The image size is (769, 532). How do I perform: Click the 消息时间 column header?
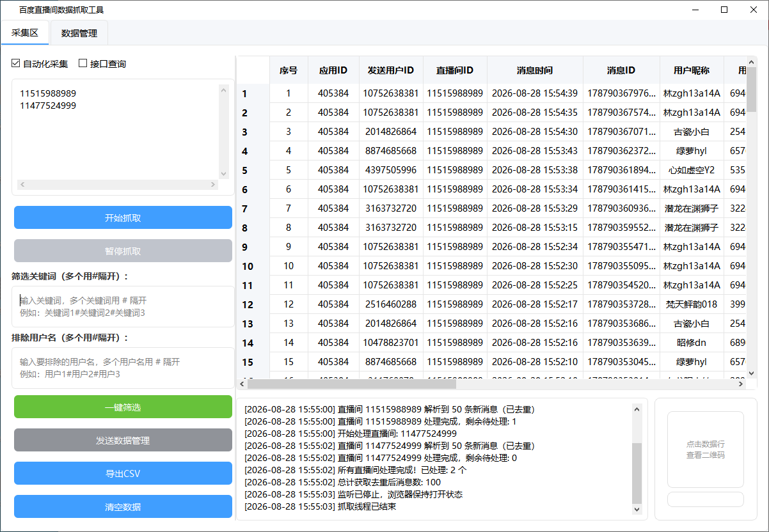535,70
